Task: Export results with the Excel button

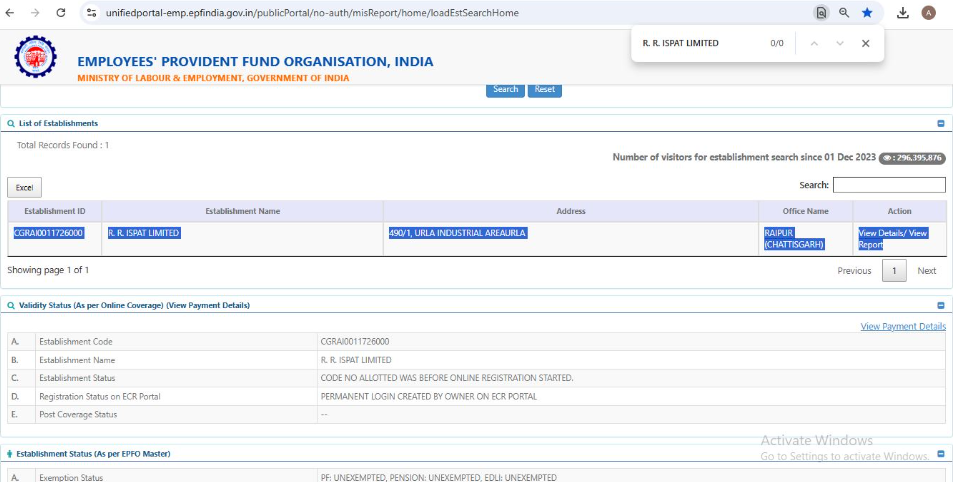Action: point(24,187)
